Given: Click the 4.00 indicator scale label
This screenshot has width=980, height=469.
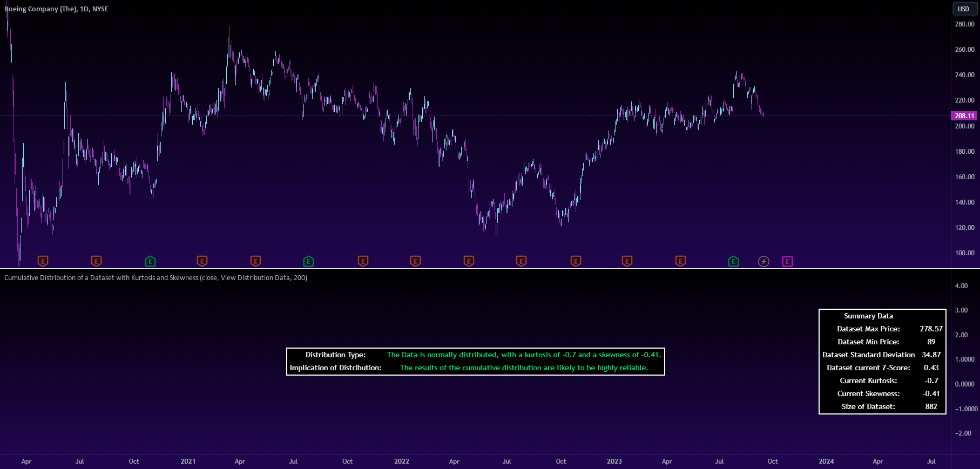Looking at the screenshot, I should click(961, 286).
